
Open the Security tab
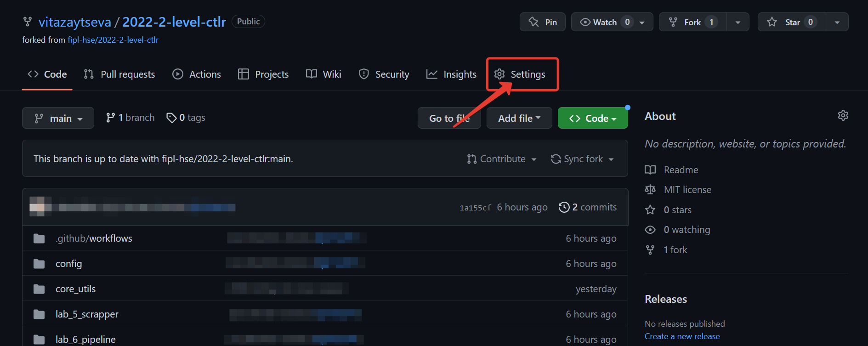tap(384, 74)
